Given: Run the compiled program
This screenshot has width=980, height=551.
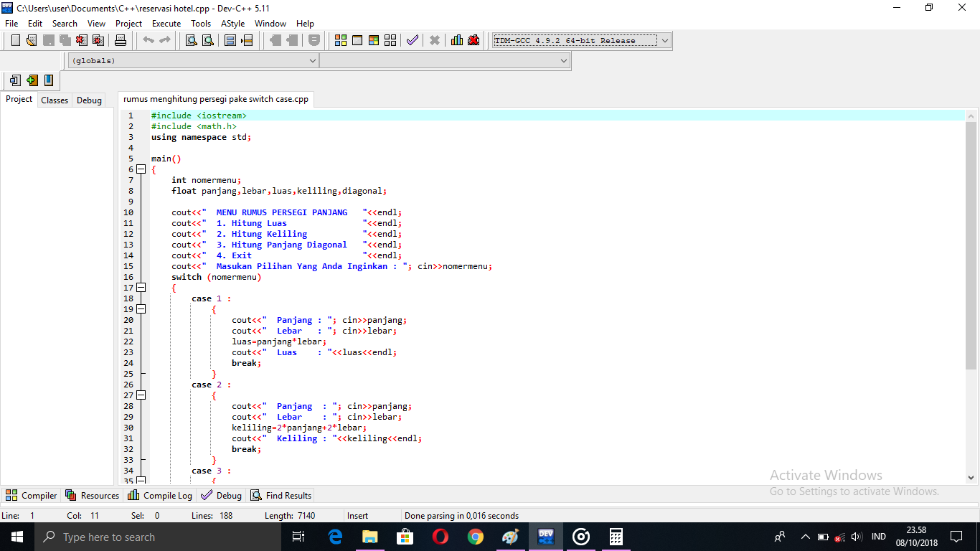Looking at the screenshot, I should pos(357,40).
